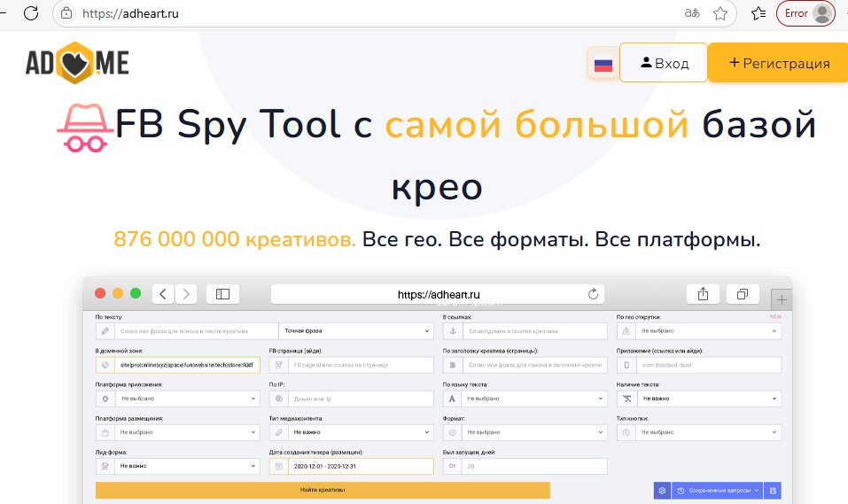Click the phone icon beside Приложение field
Viewport: 848px width, 504px height.
coord(626,365)
